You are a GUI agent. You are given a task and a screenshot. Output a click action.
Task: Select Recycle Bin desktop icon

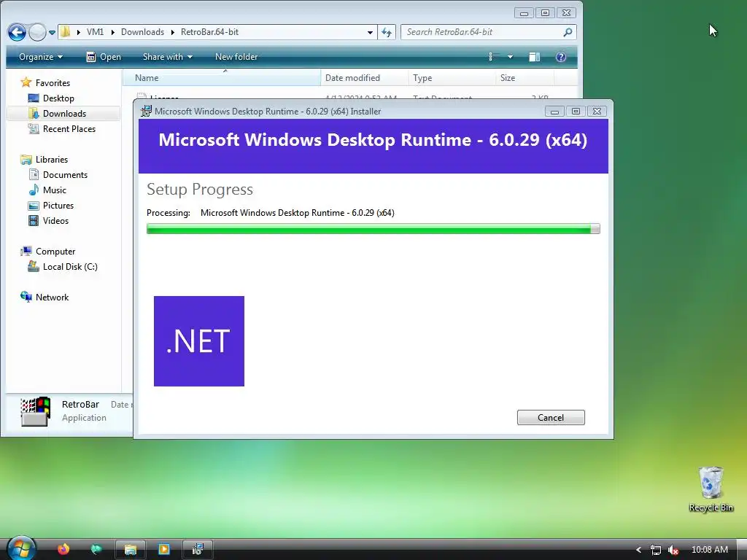pyautogui.click(x=711, y=489)
